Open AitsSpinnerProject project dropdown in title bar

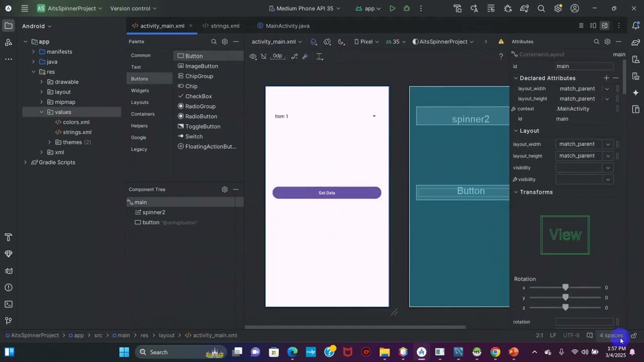point(70,9)
